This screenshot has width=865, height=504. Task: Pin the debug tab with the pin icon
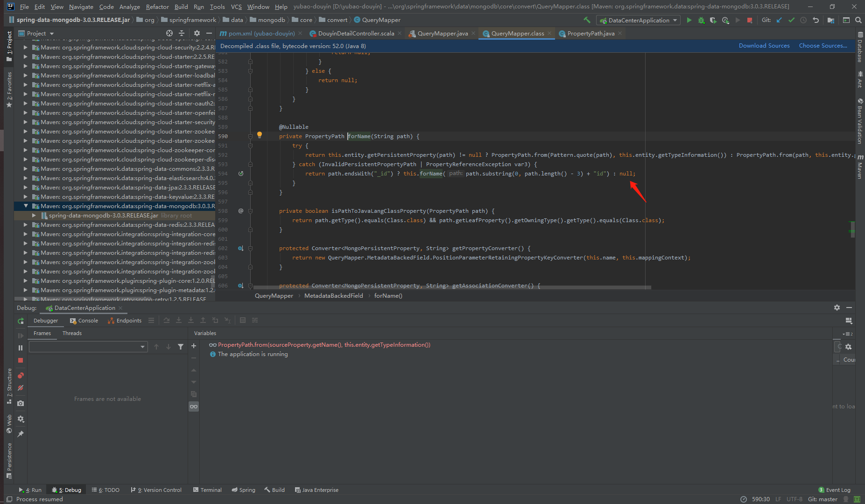pyautogui.click(x=21, y=434)
